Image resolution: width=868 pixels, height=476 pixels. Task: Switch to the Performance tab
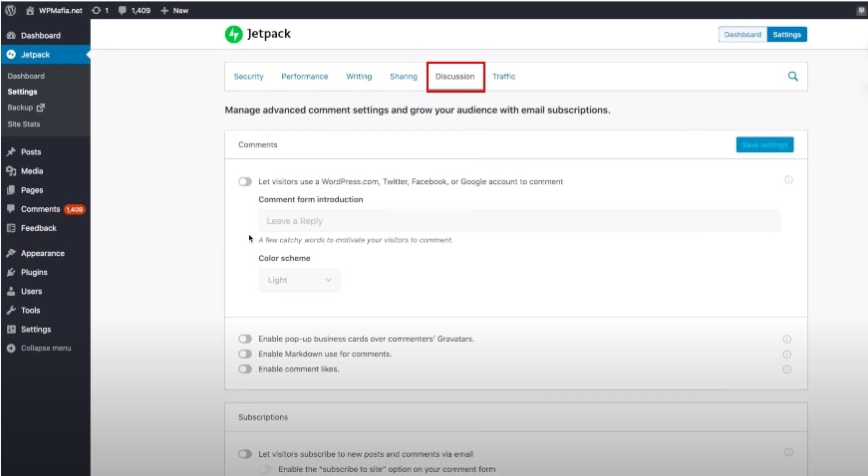[x=305, y=77]
